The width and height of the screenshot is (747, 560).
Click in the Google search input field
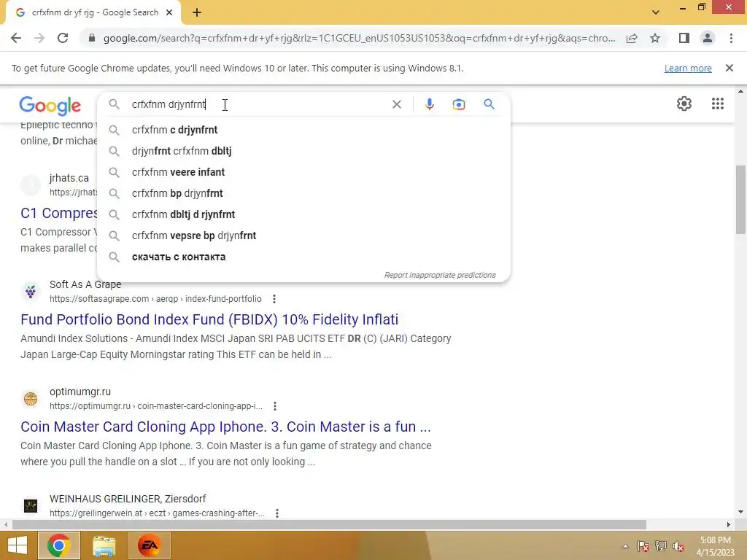tap(258, 104)
